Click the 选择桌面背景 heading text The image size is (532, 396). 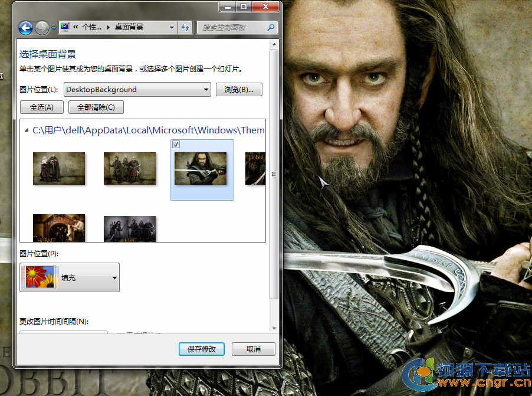(x=48, y=54)
